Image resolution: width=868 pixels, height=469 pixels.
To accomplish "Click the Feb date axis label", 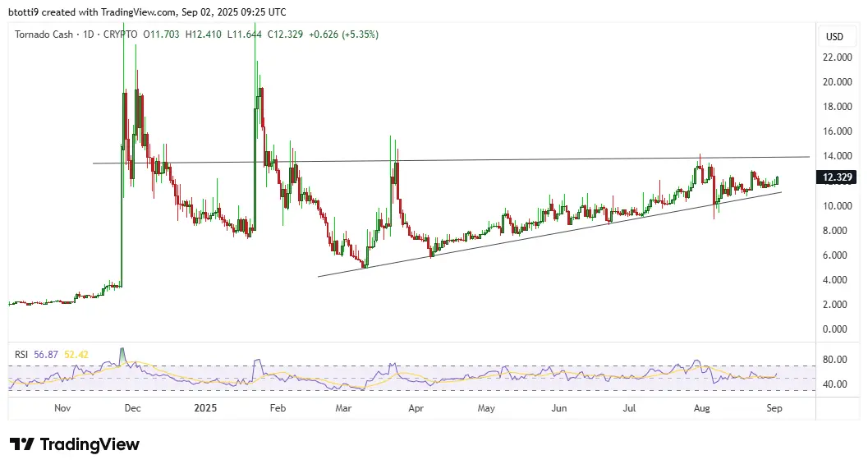I will [278, 408].
